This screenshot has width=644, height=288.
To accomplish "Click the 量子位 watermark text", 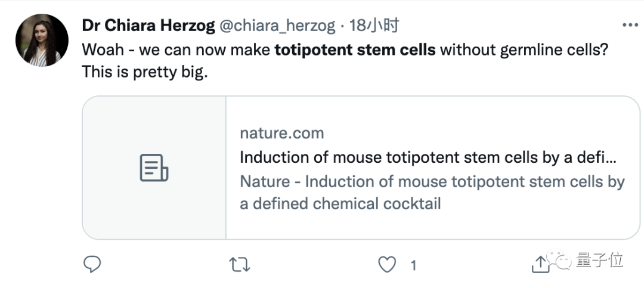I will (x=599, y=261).
